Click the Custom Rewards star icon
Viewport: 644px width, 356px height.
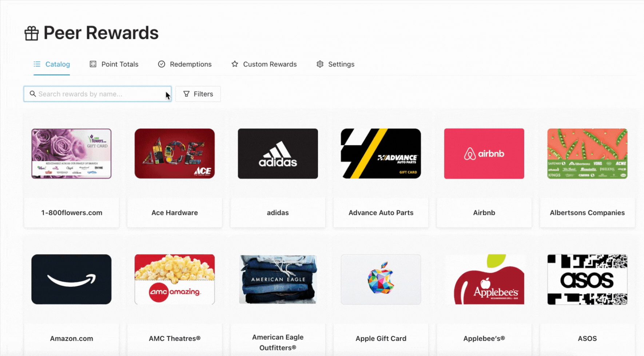[235, 64]
